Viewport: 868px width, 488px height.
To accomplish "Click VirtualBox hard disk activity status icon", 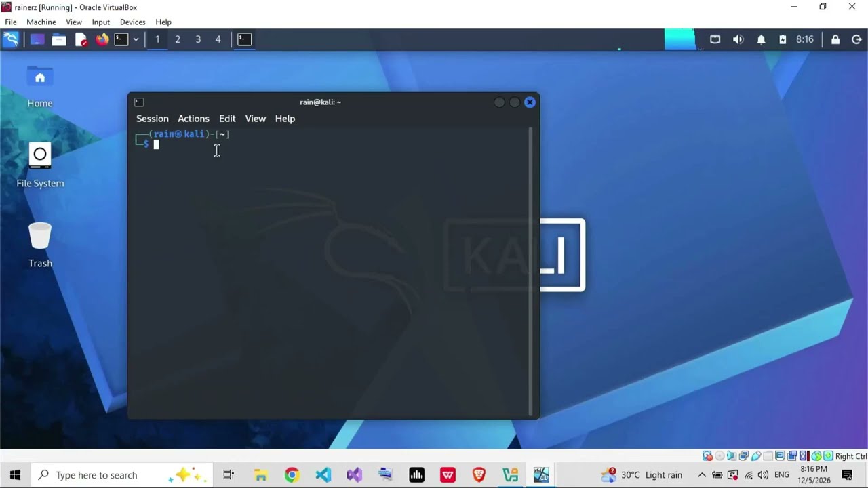I will click(707, 456).
